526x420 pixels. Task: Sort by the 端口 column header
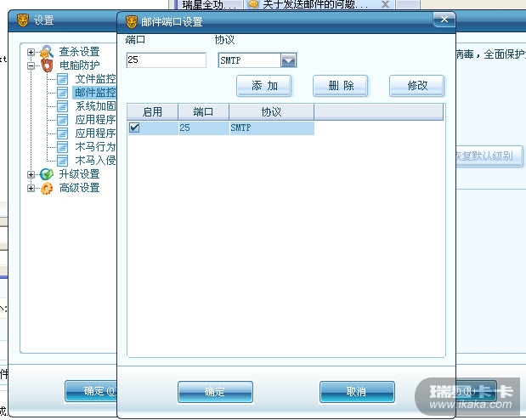click(204, 111)
